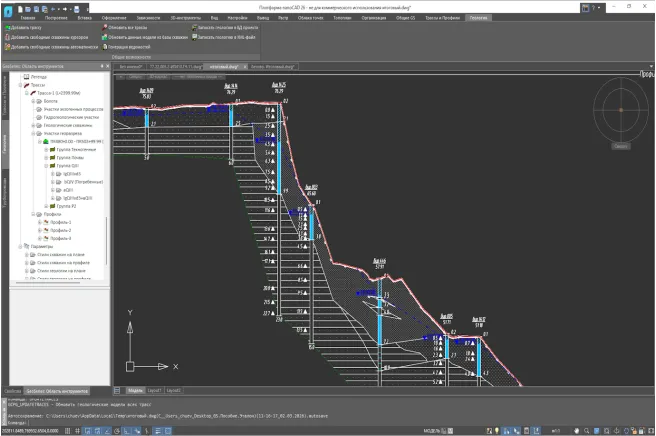Click the navigation compass in the drawing view
Viewport: 656px width, 436px height.
[x=620, y=108]
